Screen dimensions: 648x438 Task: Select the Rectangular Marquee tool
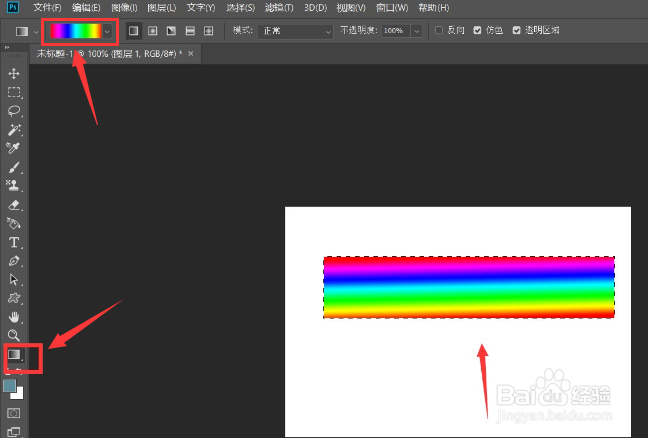14,92
